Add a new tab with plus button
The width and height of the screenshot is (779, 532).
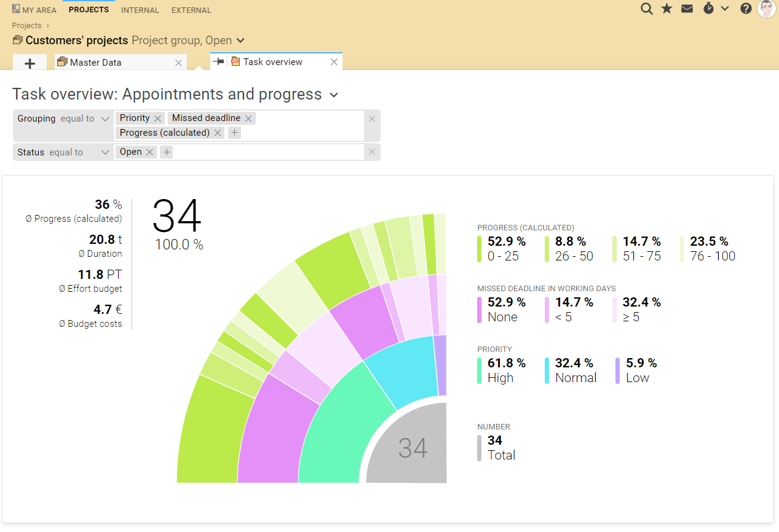pyautogui.click(x=30, y=63)
